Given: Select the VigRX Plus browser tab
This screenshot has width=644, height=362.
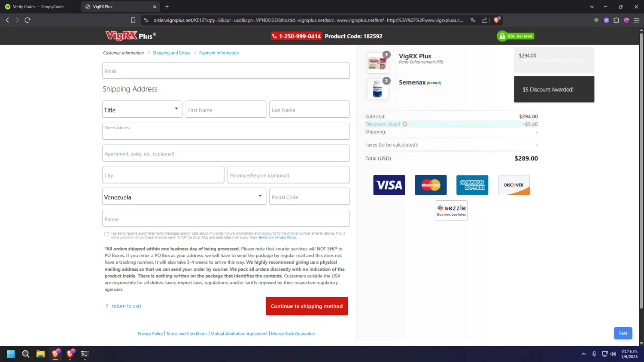Looking at the screenshot, I should [120, 6].
